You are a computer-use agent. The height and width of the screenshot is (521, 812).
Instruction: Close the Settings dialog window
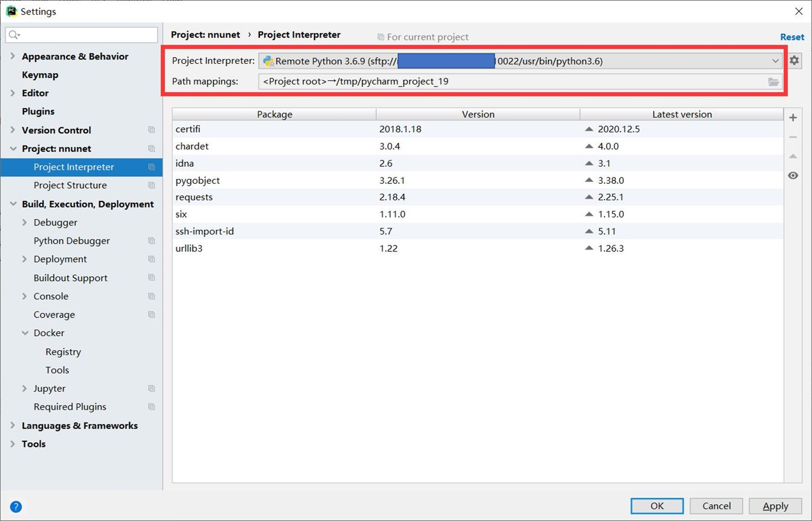tap(799, 11)
